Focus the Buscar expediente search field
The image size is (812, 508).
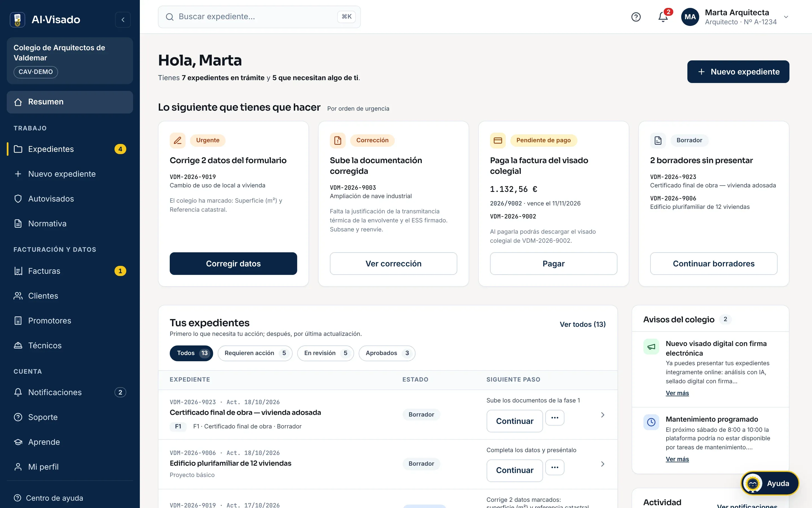(259, 17)
